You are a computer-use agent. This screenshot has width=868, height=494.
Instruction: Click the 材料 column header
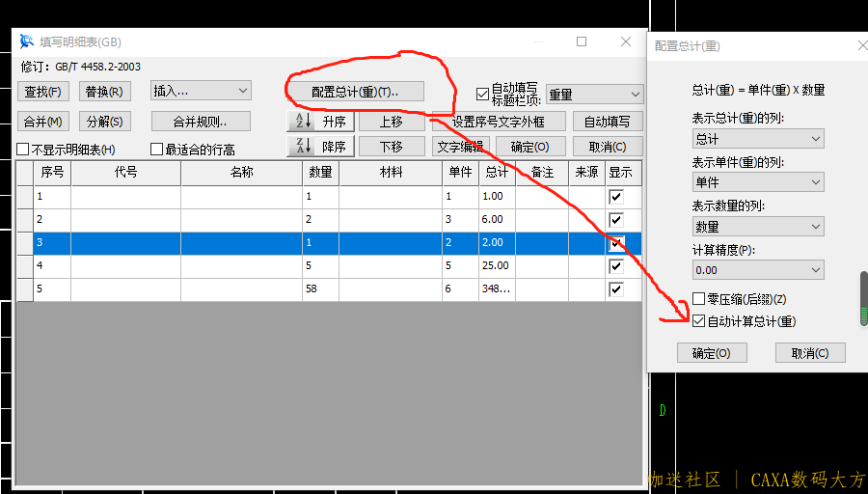(391, 173)
